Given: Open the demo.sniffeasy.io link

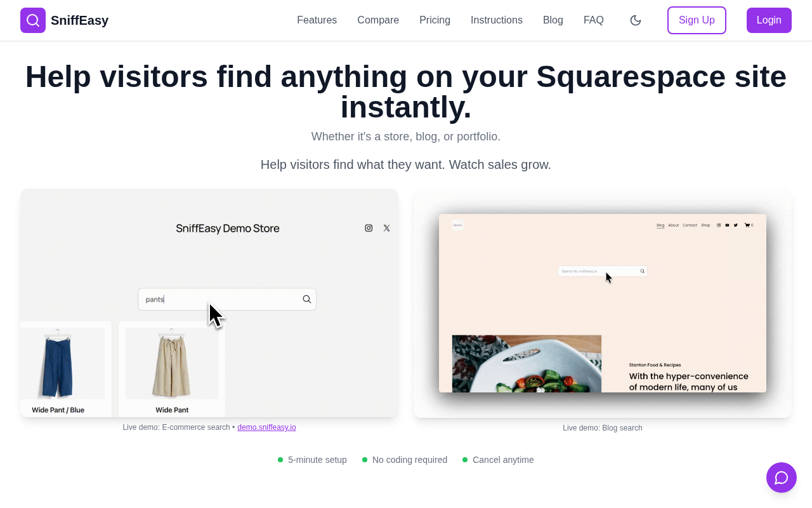Looking at the screenshot, I should (x=266, y=427).
